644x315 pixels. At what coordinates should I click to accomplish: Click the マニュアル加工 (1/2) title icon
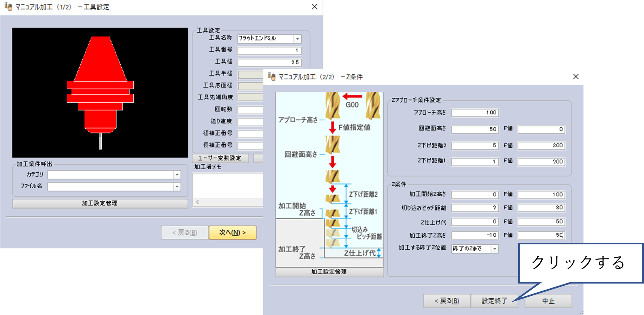click(8, 7)
